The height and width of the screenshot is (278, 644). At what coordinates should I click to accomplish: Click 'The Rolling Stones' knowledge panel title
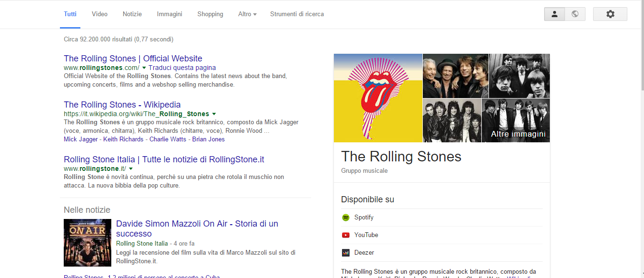click(x=401, y=157)
